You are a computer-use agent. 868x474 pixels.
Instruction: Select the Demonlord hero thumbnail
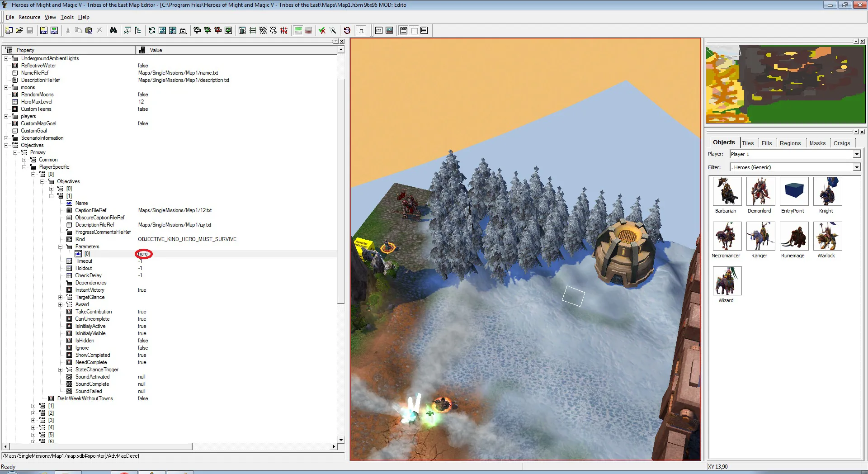click(x=760, y=192)
